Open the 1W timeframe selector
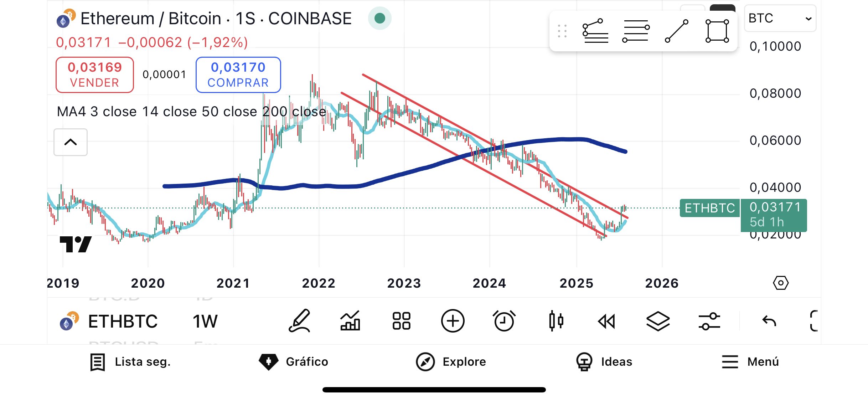The height and width of the screenshot is (401, 868). [205, 321]
